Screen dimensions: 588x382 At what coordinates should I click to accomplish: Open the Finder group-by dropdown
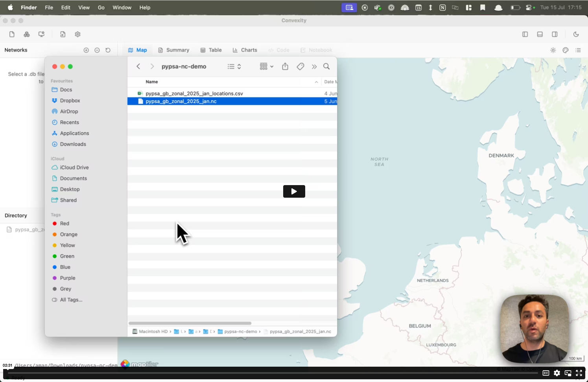click(267, 66)
